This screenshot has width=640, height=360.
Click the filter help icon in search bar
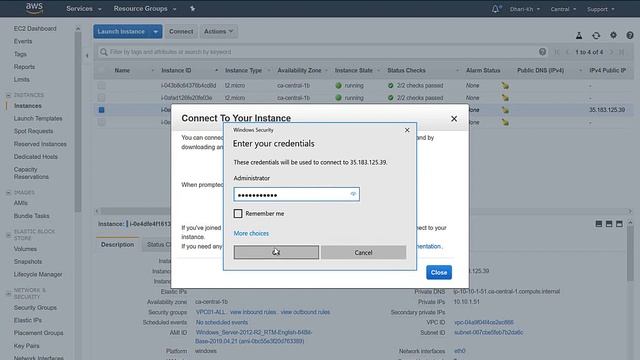pyautogui.click(x=542, y=52)
